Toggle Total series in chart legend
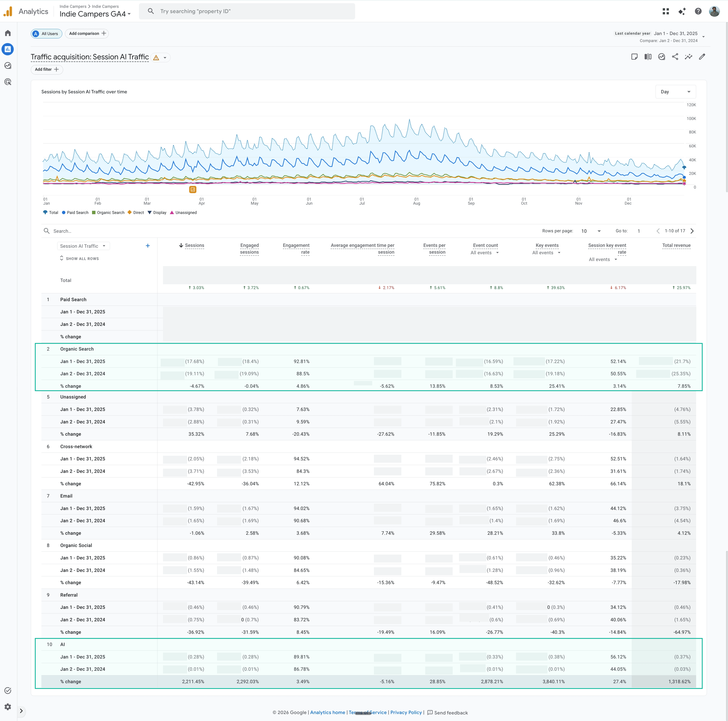The width and height of the screenshot is (728, 721). (x=50, y=213)
